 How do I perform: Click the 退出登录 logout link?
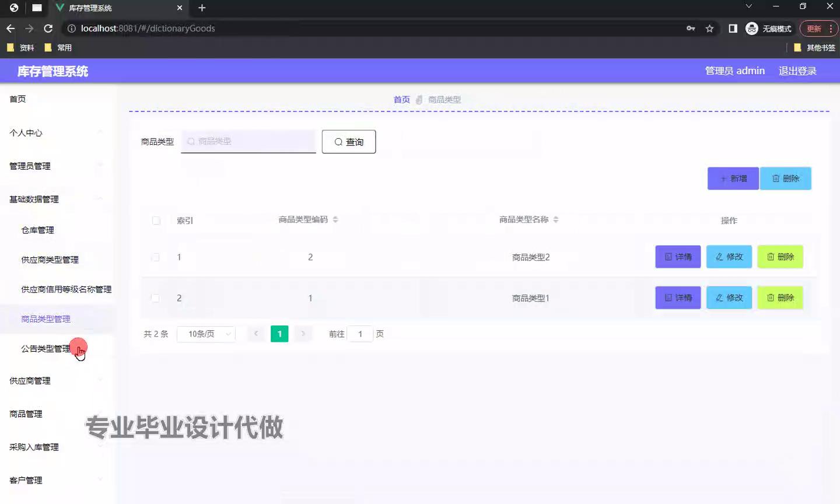(797, 71)
